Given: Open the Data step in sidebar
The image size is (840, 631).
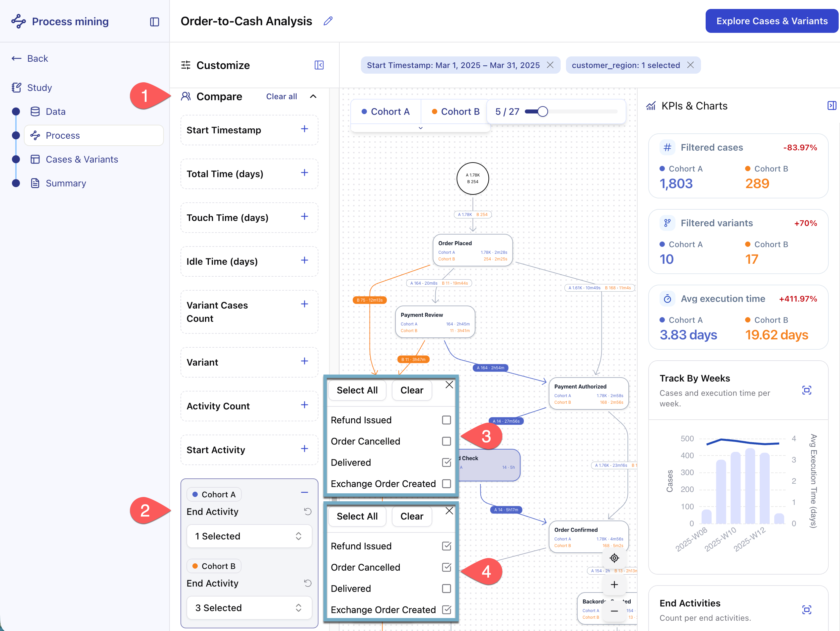Looking at the screenshot, I should [55, 111].
